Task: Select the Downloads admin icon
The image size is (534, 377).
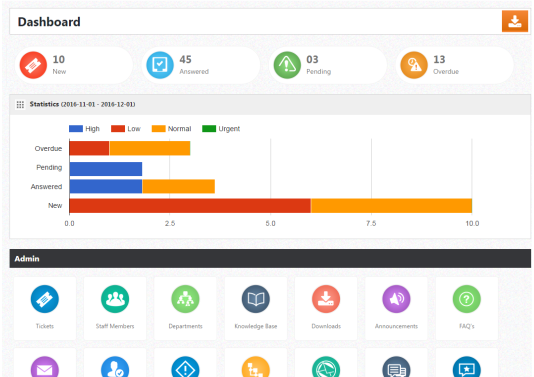Action: [x=326, y=299]
